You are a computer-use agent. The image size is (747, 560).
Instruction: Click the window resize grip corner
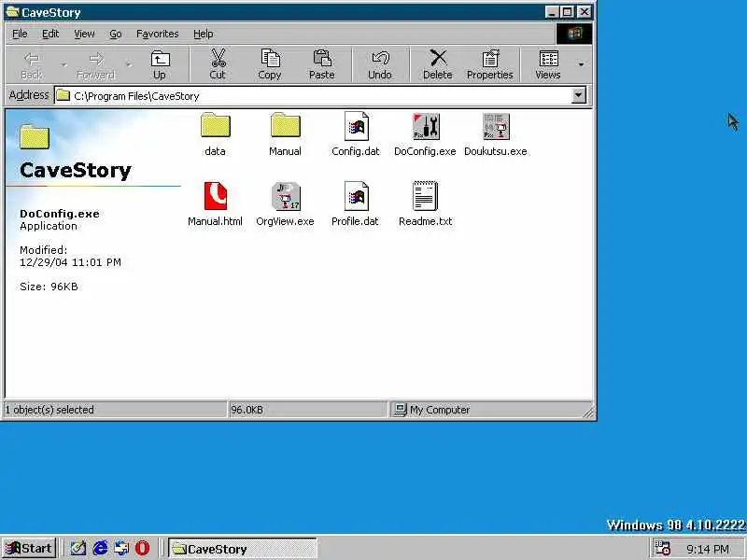[x=588, y=413]
